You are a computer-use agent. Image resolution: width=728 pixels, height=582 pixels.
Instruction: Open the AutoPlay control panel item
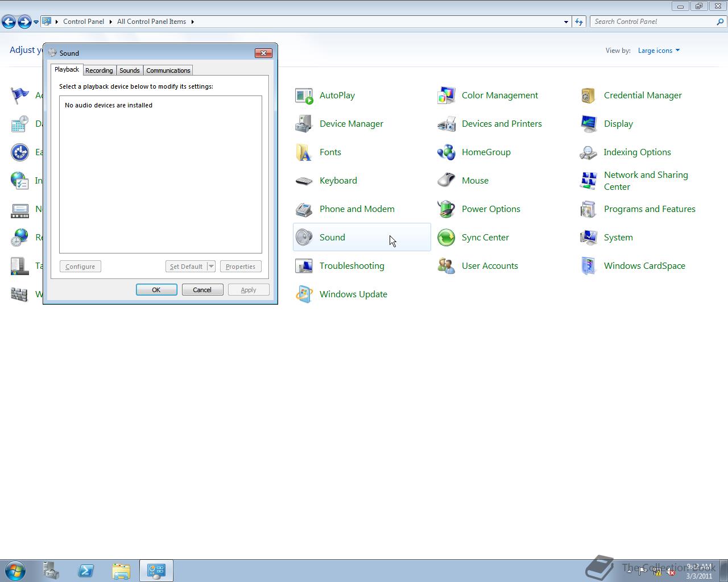click(x=337, y=95)
